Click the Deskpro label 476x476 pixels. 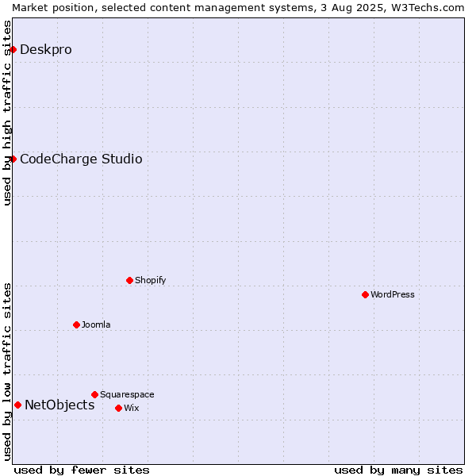click(46, 49)
